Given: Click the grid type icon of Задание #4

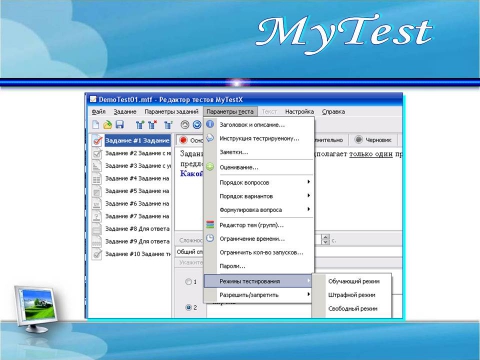Looking at the screenshot, I should point(97,179).
